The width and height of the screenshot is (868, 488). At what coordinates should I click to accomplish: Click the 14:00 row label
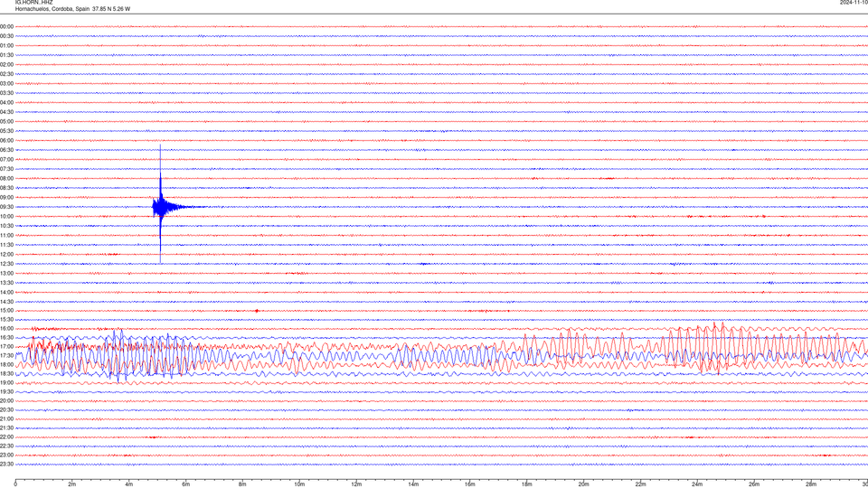6,292
